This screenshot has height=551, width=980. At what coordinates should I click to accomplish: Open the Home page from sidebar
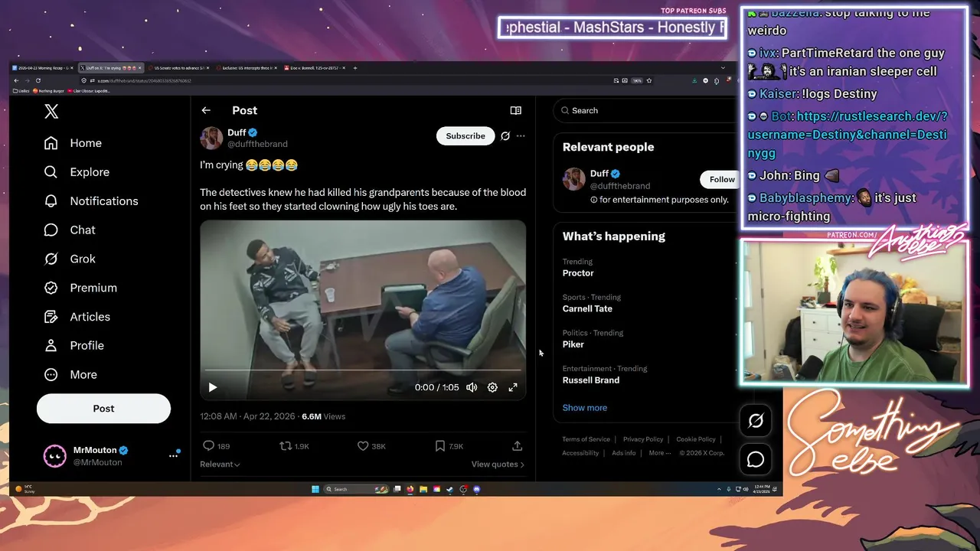73,143
